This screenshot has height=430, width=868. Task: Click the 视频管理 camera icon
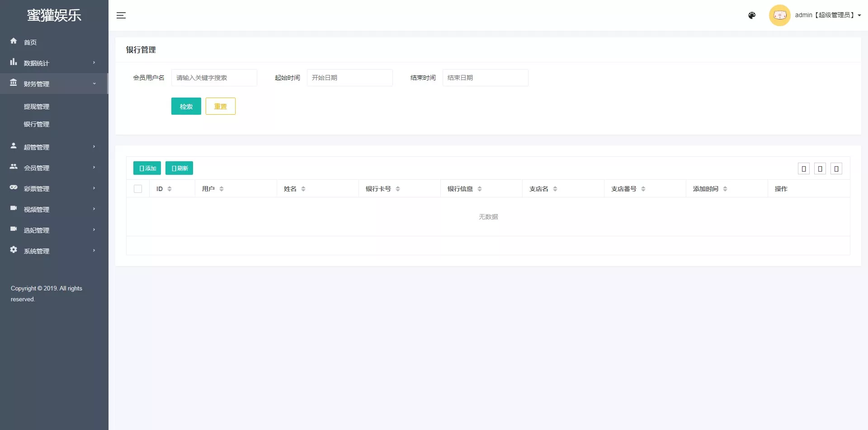[14, 209]
